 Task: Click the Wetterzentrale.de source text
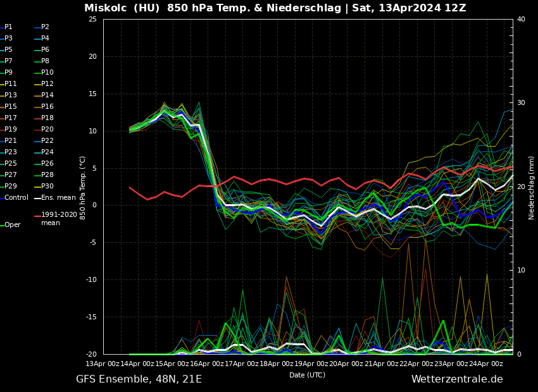point(456,379)
